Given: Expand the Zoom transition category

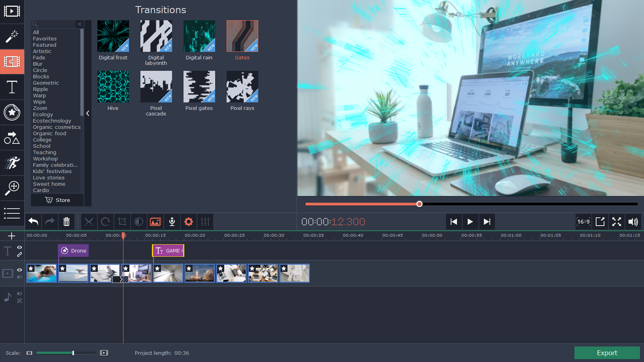Looking at the screenshot, I should click(x=39, y=108).
